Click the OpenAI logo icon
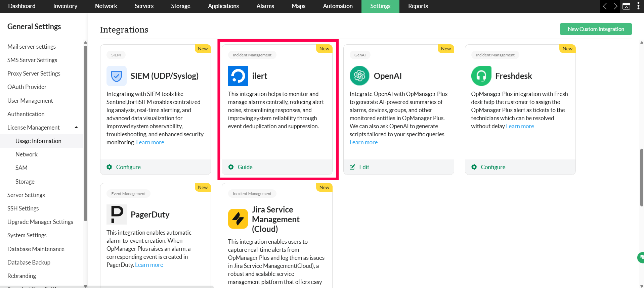 point(359,76)
